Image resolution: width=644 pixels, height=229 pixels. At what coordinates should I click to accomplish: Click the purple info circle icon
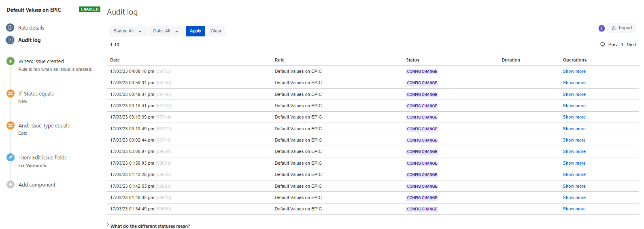(601, 28)
